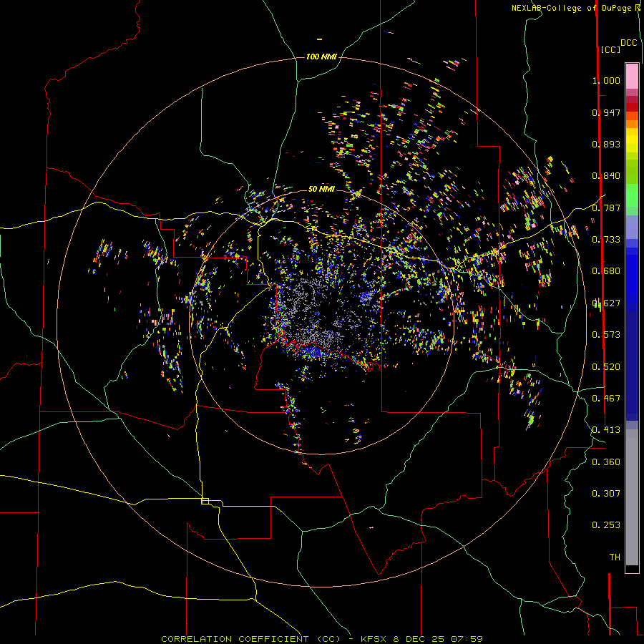This screenshot has height=644, width=644.
Task: Select the 0.253 scale value
Action: 606,525
